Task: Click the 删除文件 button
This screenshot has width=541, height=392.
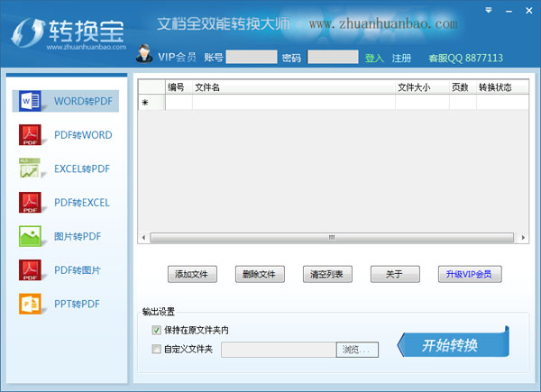Action: point(260,274)
